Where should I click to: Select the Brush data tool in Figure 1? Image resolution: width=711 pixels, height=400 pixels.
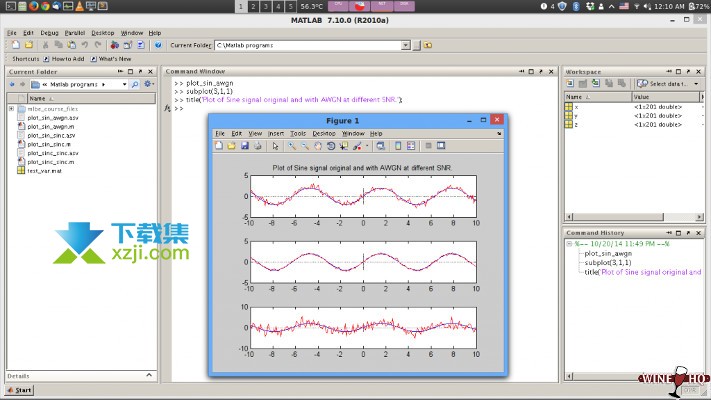click(x=357, y=146)
